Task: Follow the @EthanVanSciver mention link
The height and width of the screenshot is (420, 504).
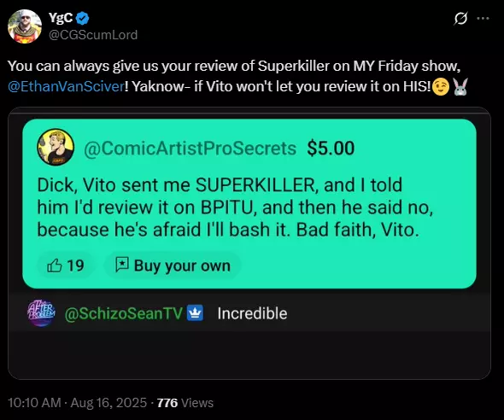Action: [66, 86]
